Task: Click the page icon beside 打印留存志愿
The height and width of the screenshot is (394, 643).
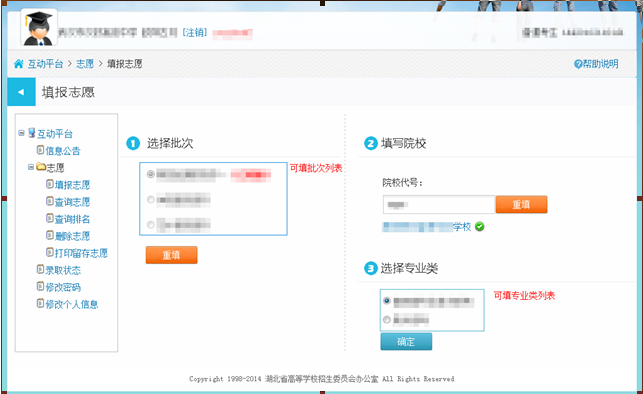Action: (50, 252)
